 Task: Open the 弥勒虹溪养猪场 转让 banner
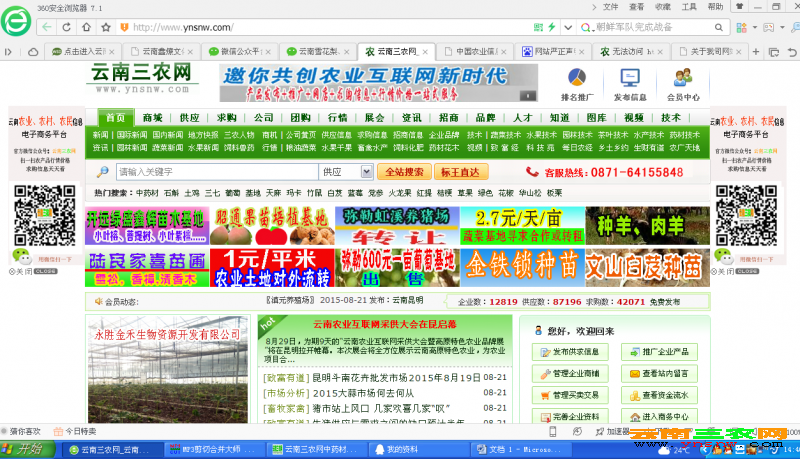(x=397, y=225)
